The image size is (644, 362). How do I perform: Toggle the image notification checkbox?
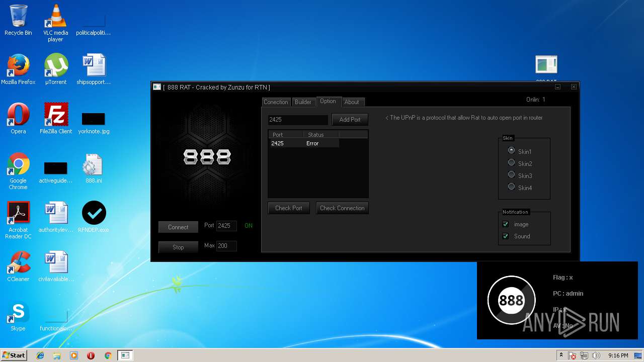(x=506, y=224)
